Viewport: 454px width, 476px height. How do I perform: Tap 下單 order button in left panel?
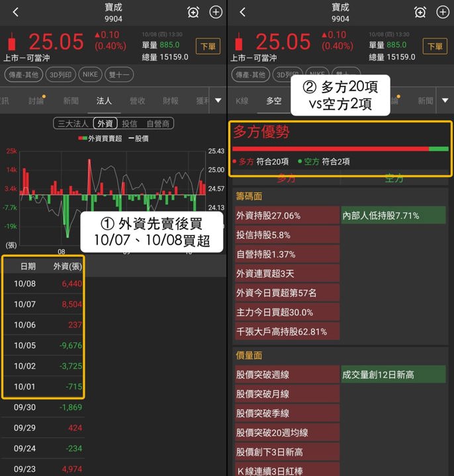coord(208,46)
